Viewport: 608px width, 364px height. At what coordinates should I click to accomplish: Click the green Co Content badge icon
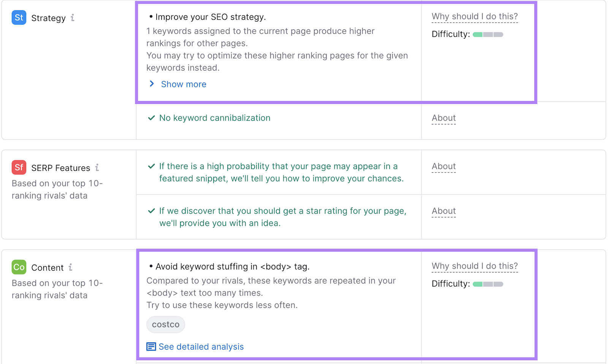click(19, 267)
